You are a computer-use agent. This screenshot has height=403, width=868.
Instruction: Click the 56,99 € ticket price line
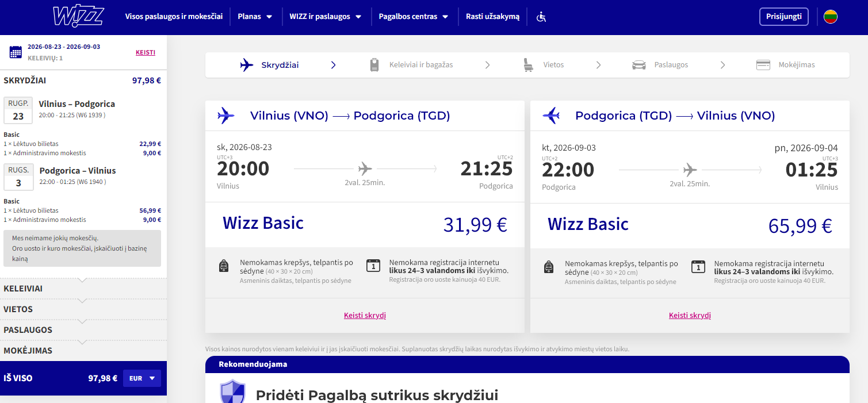(82, 211)
